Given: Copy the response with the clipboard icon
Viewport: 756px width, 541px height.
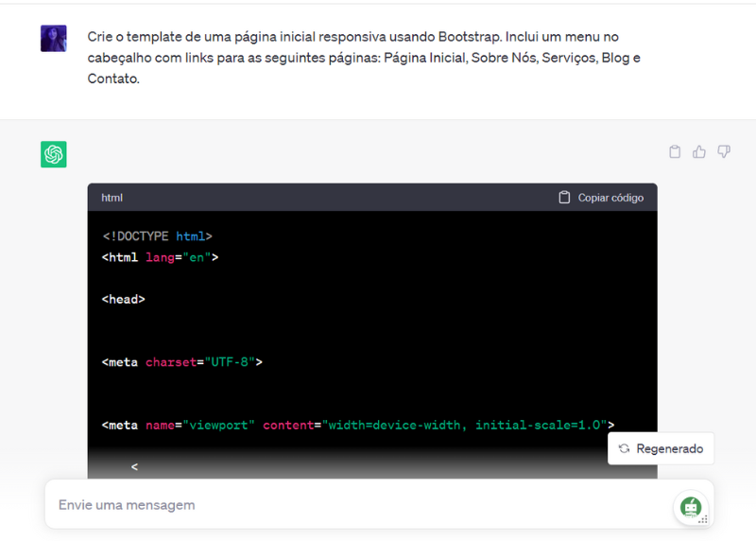Looking at the screenshot, I should point(675,151).
